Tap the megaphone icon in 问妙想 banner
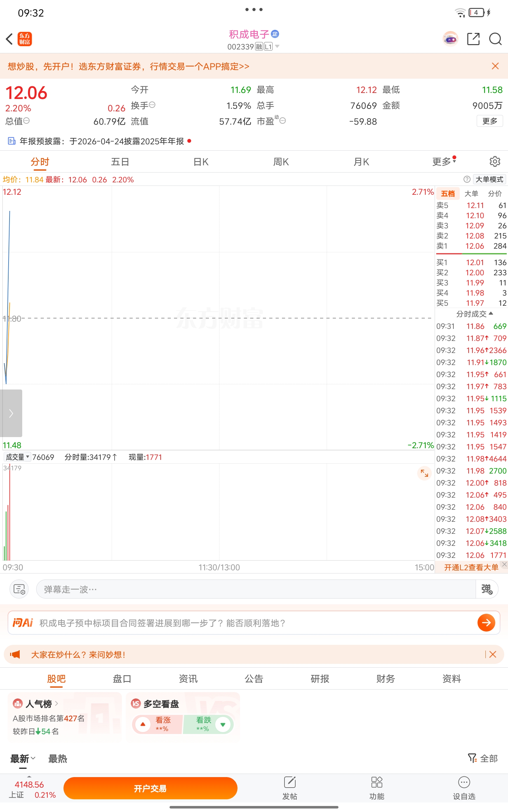This screenshot has height=812, width=508. 15,654
